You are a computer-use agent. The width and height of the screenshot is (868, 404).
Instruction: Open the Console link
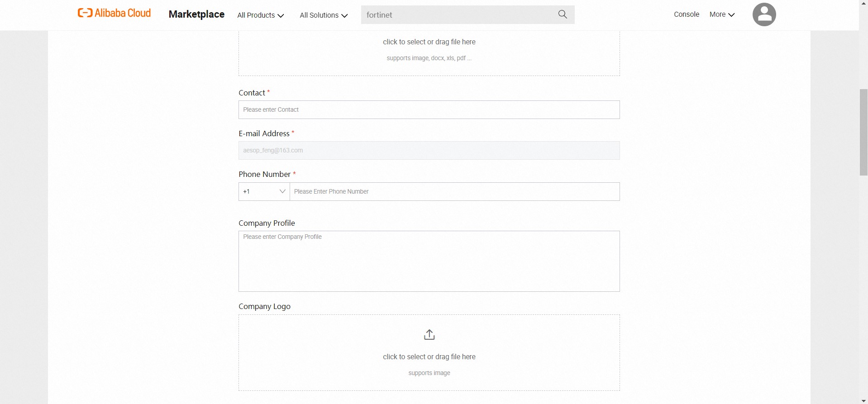coord(686,14)
